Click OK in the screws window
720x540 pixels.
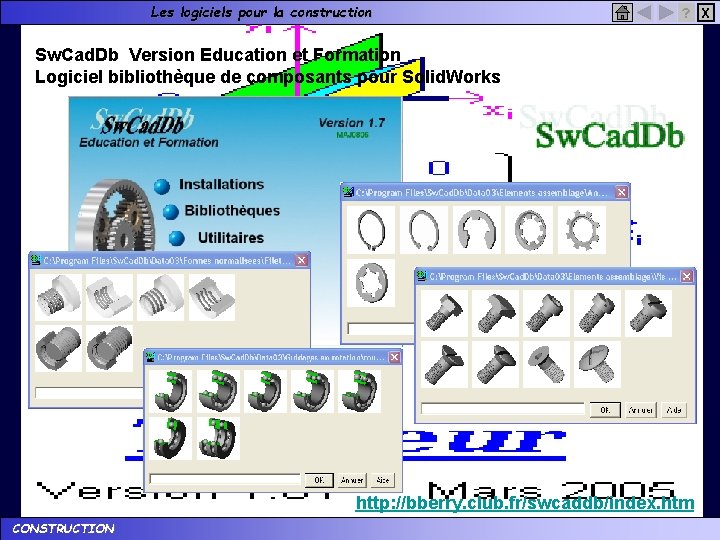605,410
